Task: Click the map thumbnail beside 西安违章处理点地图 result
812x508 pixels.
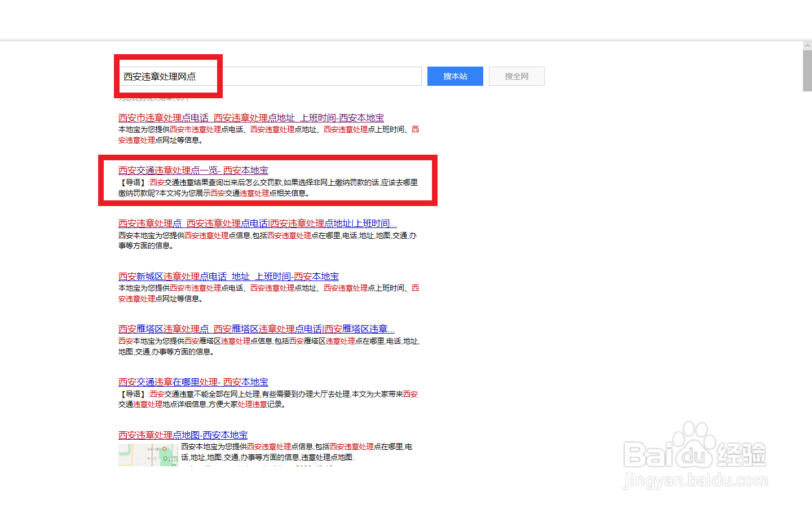Action: pos(148,454)
